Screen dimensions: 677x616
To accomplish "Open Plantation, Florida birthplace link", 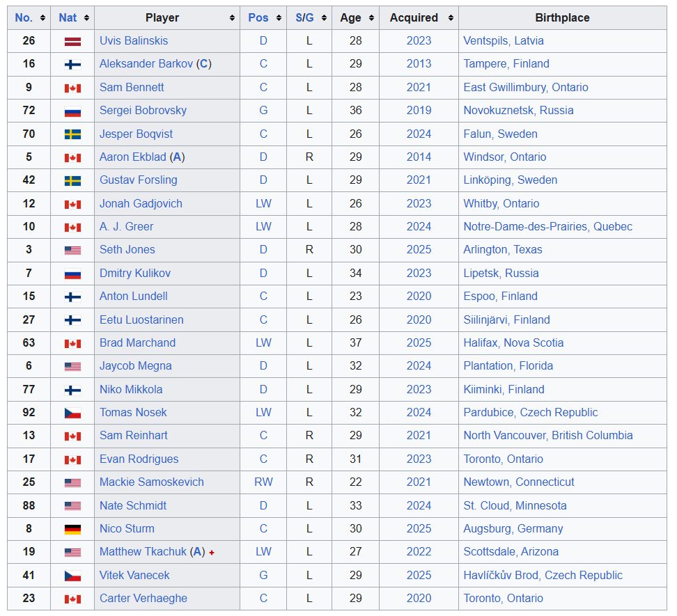I will (x=508, y=366).
